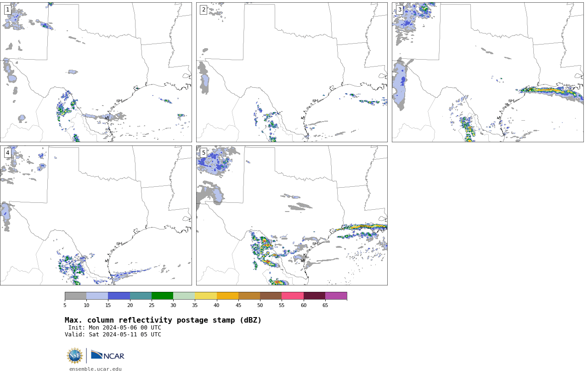
Task: Click the number 5 panel label
Action: [204, 153]
